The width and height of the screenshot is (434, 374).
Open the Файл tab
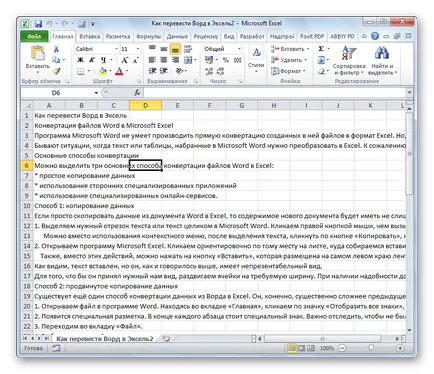coord(34,36)
